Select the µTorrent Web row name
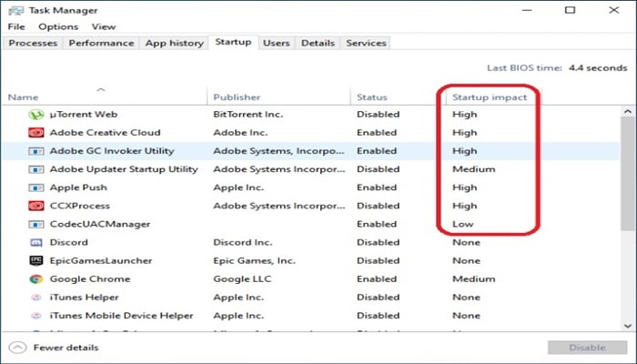Image resolution: width=637 pixels, height=364 pixels. pos(84,115)
